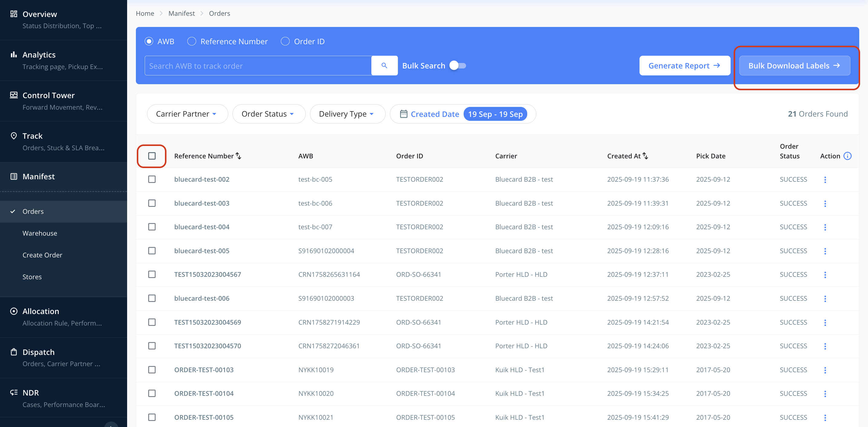Click the magnifier search icon button
This screenshot has width=868, height=427.
coord(384,65)
